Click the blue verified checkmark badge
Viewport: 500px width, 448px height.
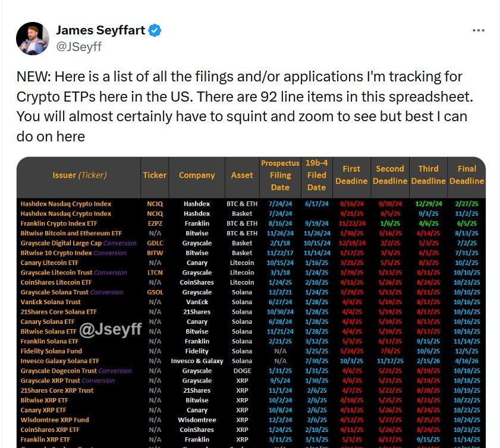(155, 30)
